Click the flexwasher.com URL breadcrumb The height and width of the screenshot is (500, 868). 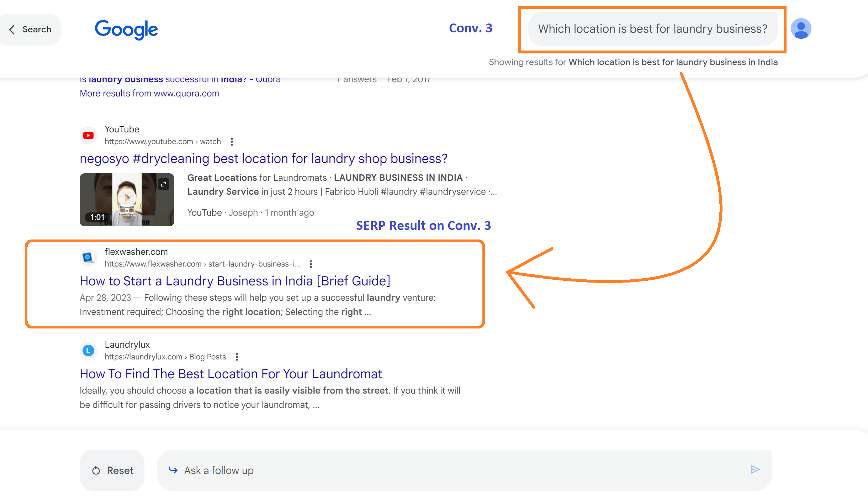point(202,264)
